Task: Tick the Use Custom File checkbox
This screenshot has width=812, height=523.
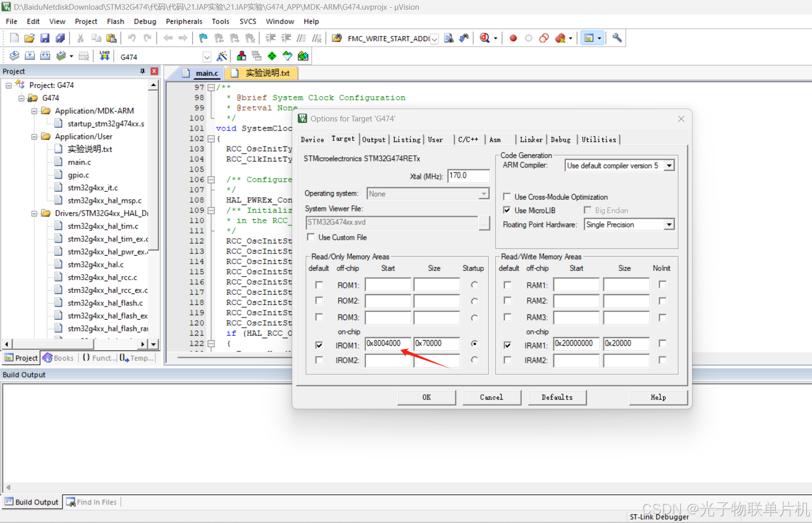Action: click(311, 237)
